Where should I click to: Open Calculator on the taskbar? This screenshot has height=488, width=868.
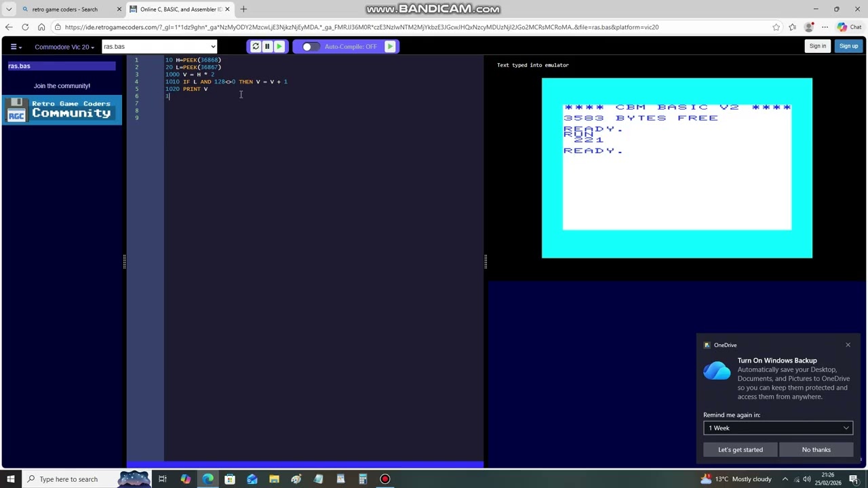pos(363,479)
